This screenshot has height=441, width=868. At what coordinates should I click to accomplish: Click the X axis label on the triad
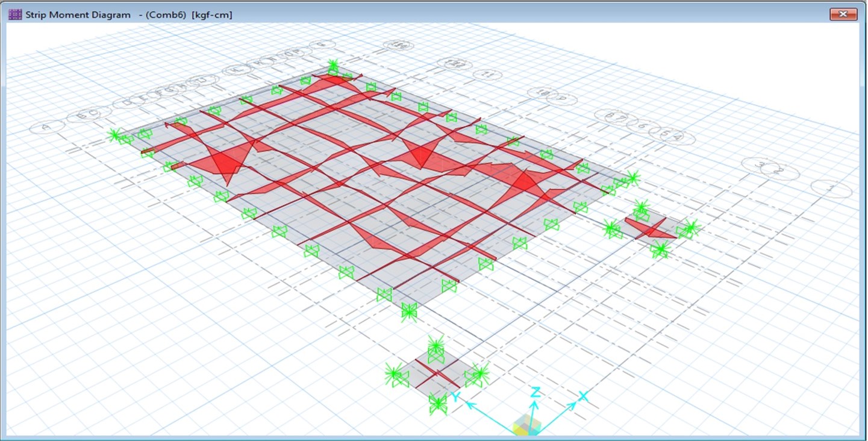(x=582, y=396)
